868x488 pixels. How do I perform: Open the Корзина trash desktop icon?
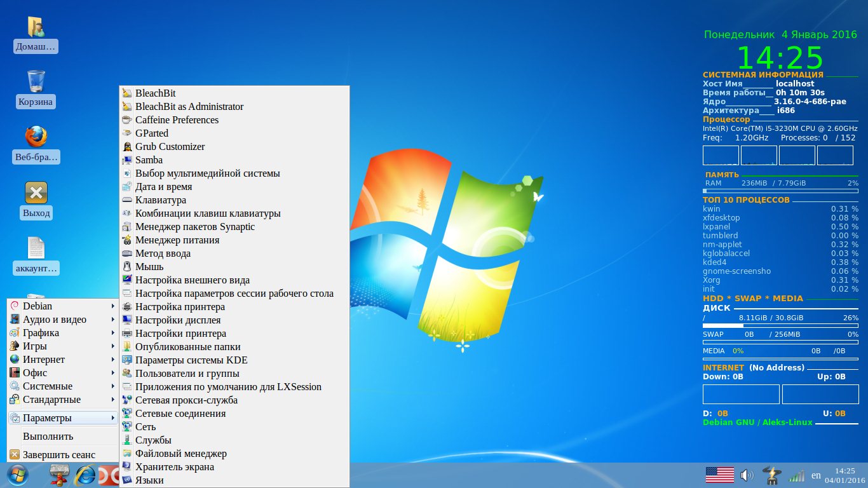(36, 89)
